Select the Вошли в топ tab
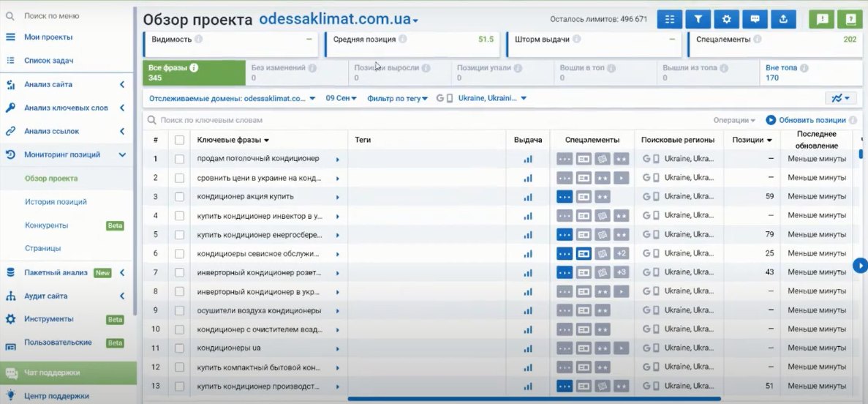Screen dimensions: 868x404 [x=605, y=72]
